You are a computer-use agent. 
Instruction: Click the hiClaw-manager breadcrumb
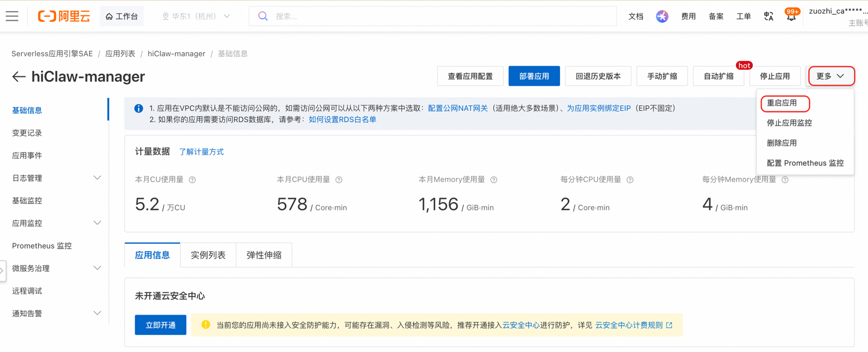tap(176, 53)
